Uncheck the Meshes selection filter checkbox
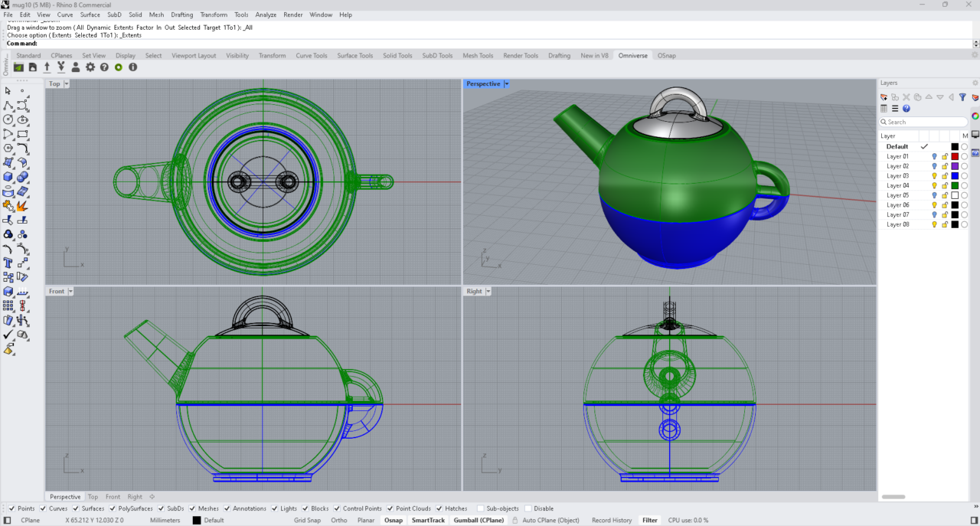980x526 pixels. pyautogui.click(x=192, y=508)
